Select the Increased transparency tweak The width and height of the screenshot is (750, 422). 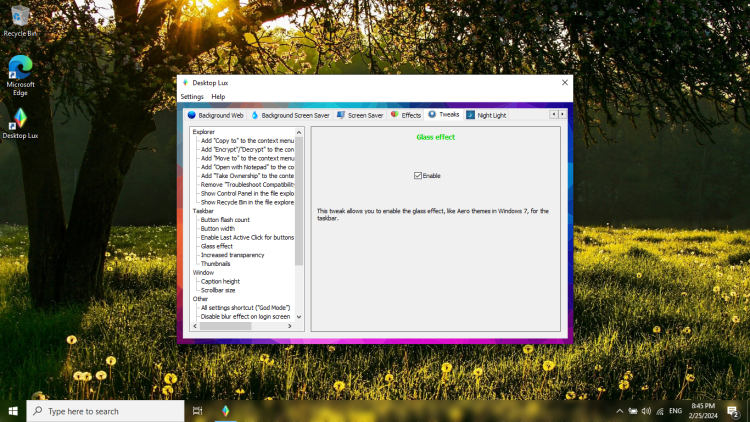232,255
